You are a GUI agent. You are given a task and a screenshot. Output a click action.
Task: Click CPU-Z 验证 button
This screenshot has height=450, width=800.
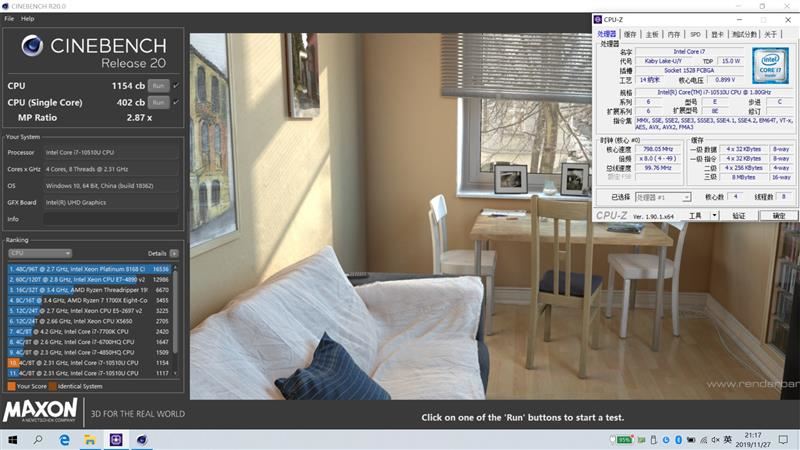(x=739, y=216)
